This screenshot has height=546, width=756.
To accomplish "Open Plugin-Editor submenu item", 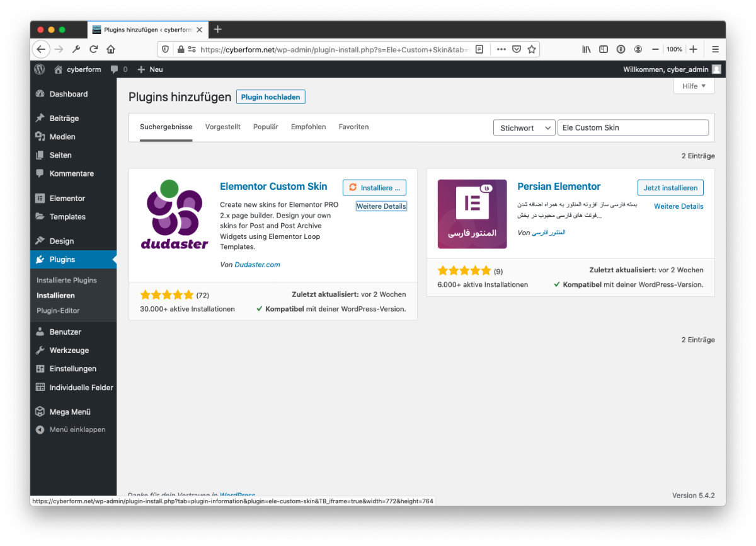I will [58, 310].
